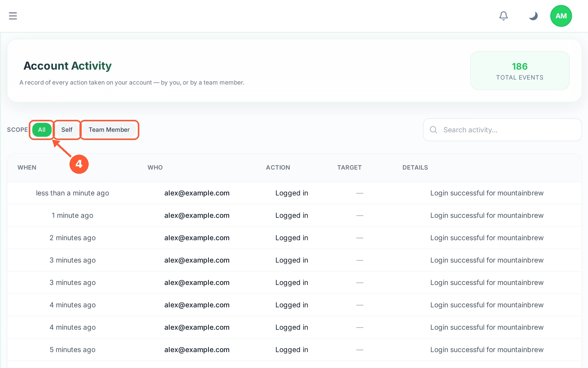The image size is (588, 368).
Task: Click alex@example.com in the 5 minutes ago row
Action: (197, 350)
